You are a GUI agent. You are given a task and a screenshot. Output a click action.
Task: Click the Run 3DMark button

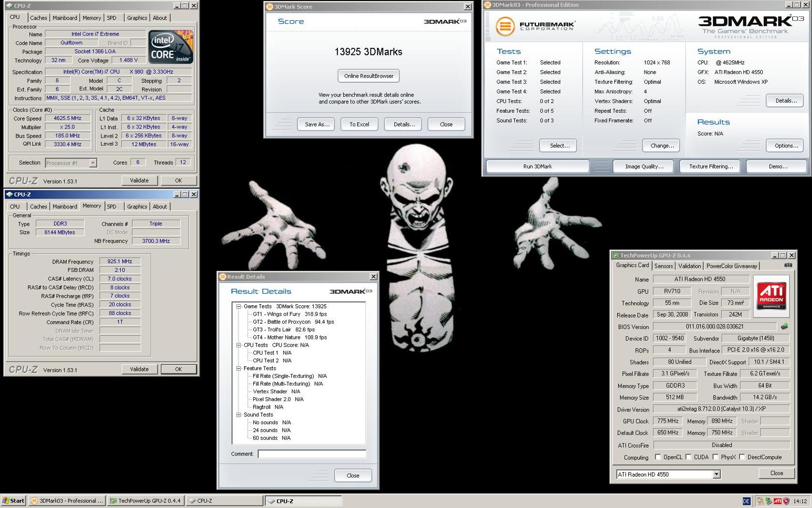[537, 166]
